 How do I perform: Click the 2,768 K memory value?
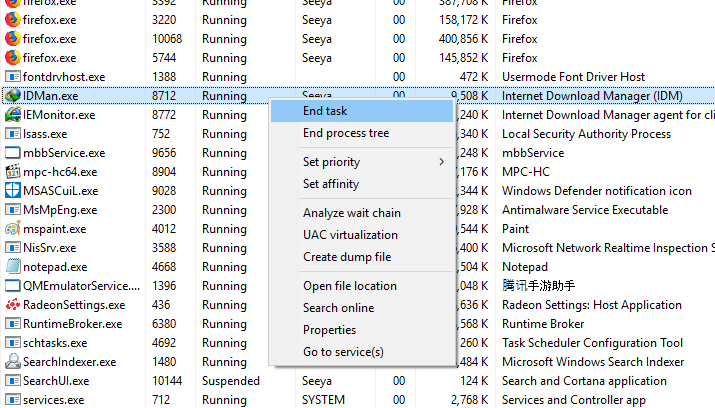tap(470, 400)
